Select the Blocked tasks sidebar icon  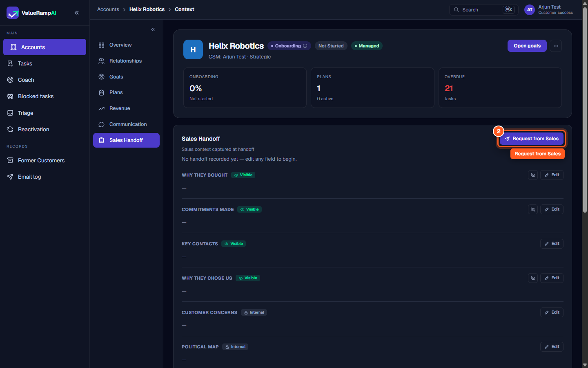click(x=10, y=96)
